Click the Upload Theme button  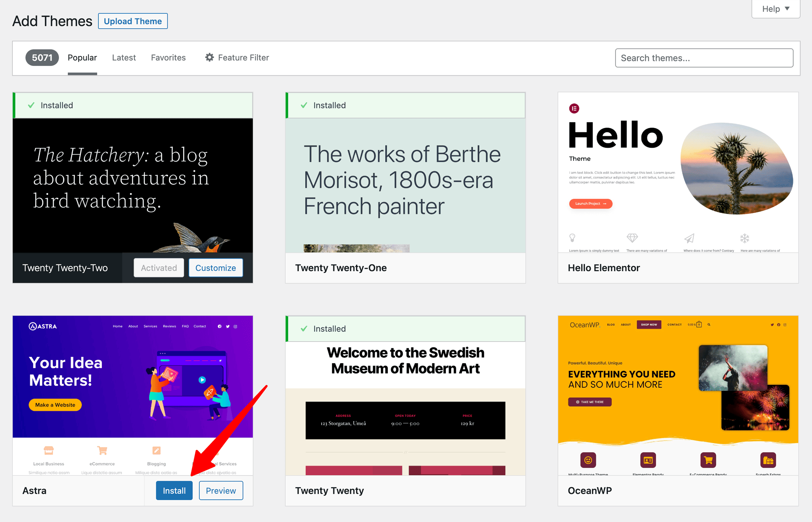click(133, 21)
